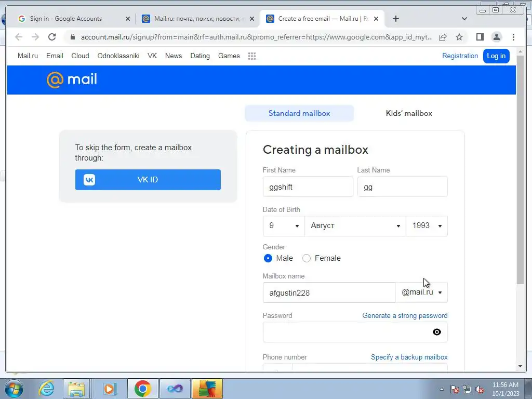The height and width of the screenshot is (399, 532).
Task: Click the infinity-logo taskbar app
Action: (x=175, y=389)
